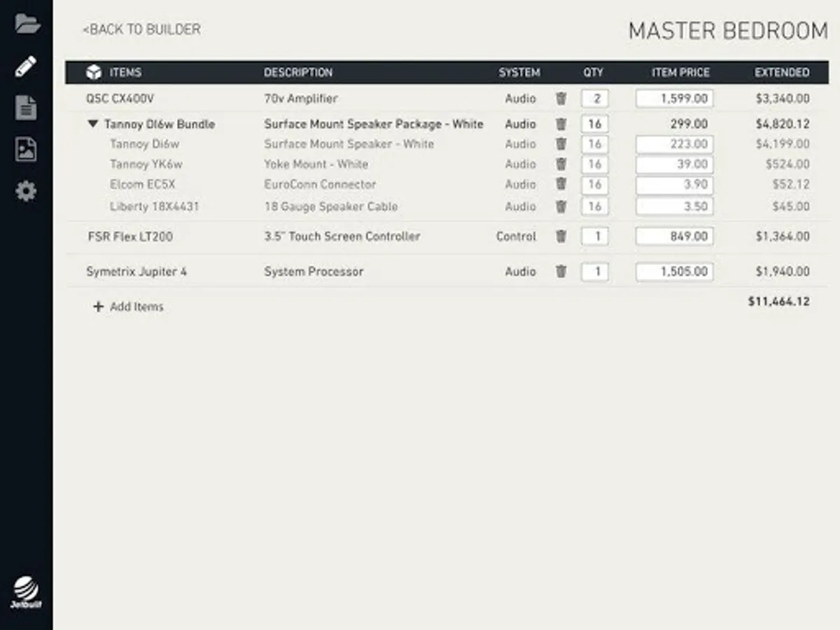
Task: Edit the quantity field for QSC CX400V
Action: point(594,99)
